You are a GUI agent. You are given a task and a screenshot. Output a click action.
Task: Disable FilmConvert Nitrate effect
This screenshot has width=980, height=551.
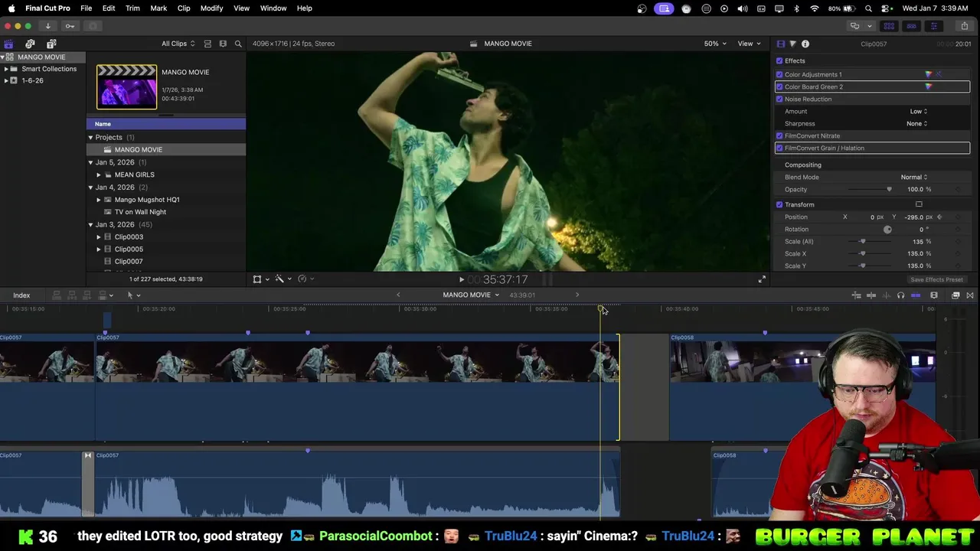point(779,135)
